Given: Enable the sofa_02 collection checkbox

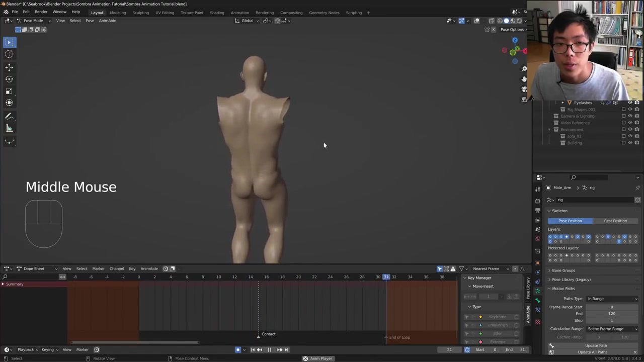Looking at the screenshot, I should (623, 136).
